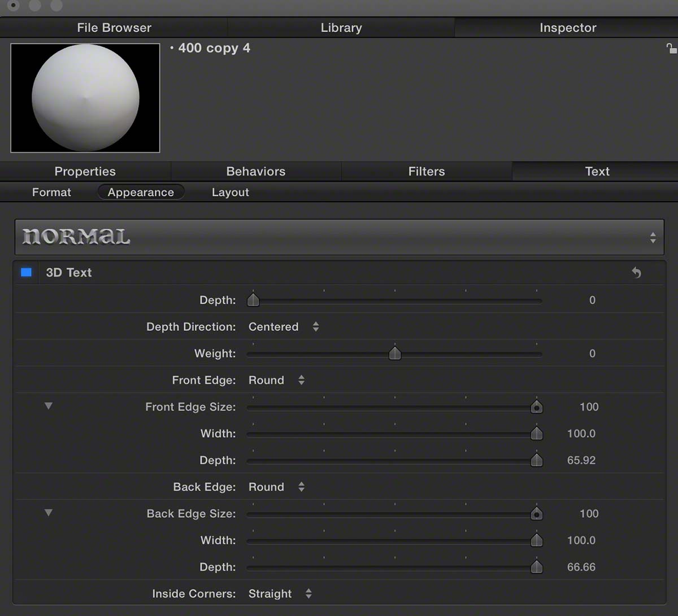678x616 pixels.
Task: Open the Front Edge dropdown set to Round
Action: [276, 380]
